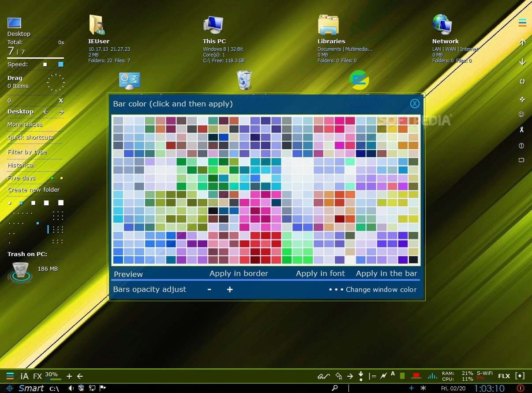Select the blue icon-size square

(x=21, y=203)
